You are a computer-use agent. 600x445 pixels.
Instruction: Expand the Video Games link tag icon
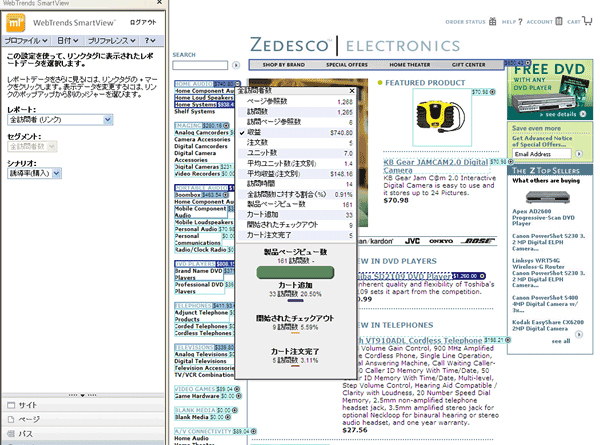pos(237,389)
